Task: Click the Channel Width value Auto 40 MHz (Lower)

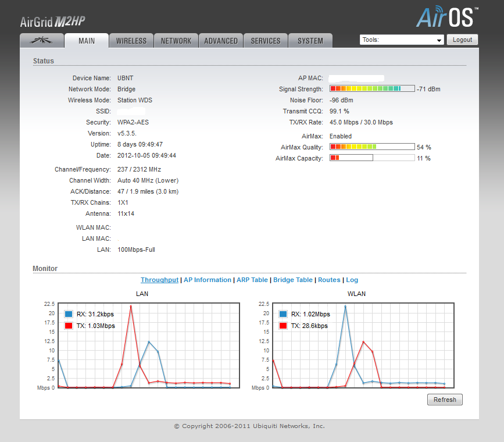Action: click(148, 180)
